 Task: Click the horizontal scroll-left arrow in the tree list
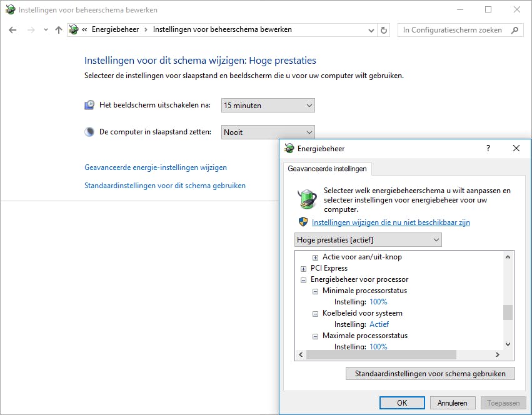(301, 354)
